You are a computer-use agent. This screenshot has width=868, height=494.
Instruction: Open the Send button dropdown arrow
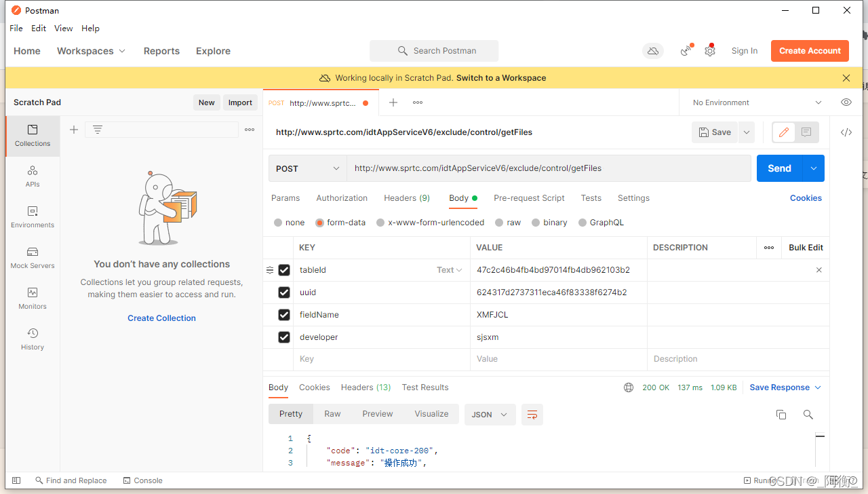coord(813,168)
